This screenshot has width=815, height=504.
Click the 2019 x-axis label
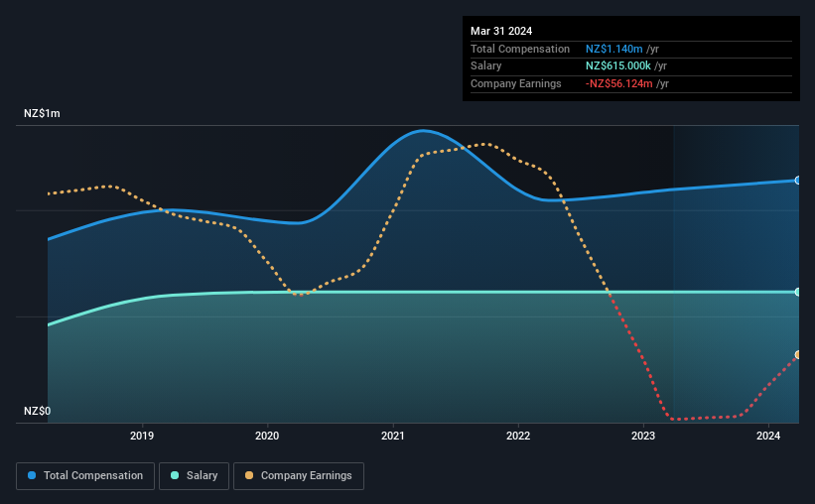(142, 436)
